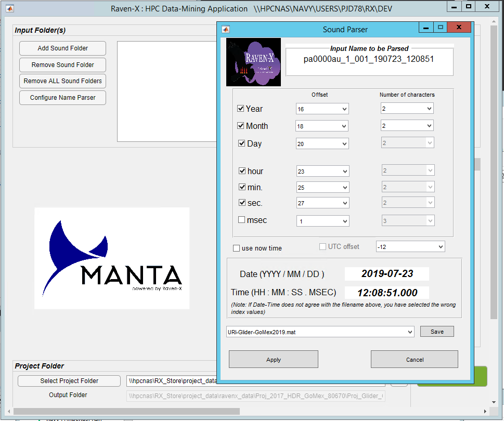Open the UTC offset value dropdown showing -12
Screen dimensions: 504x421
pos(410,247)
